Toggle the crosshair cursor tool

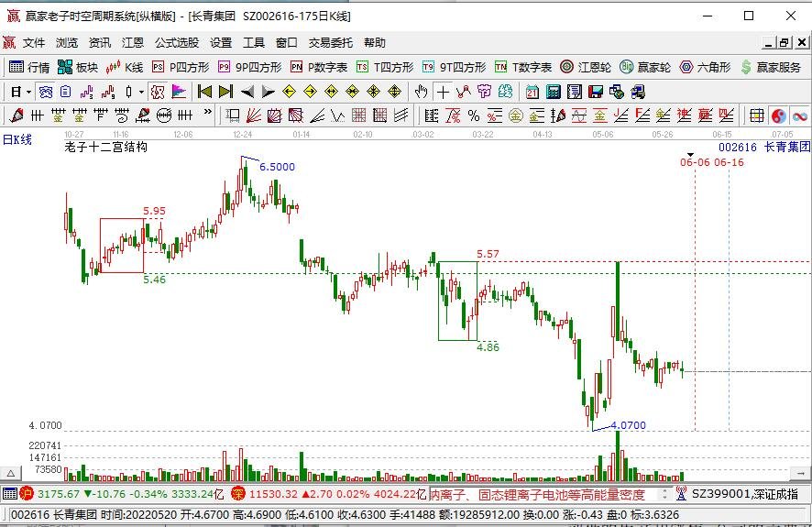coord(443,93)
